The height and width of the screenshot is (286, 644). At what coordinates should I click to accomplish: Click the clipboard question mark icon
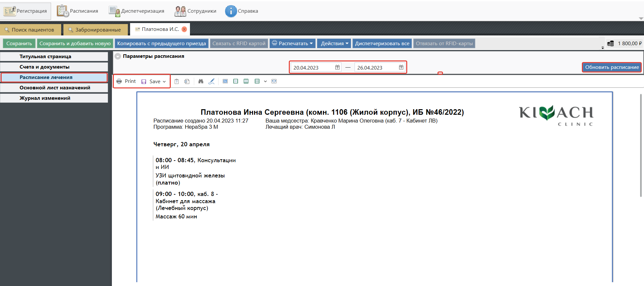click(177, 81)
